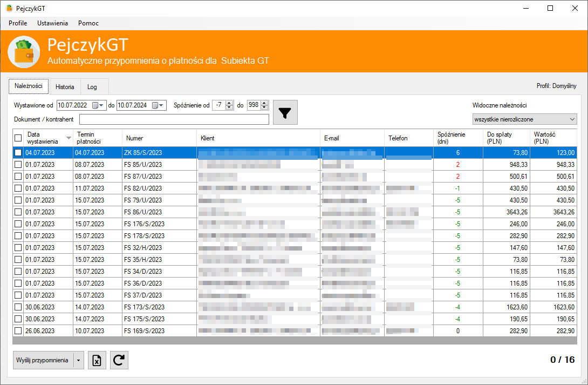This screenshot has height=385, width=588.
Task: Sort by the Wartość (PLN) column
Action: point(553,138)
